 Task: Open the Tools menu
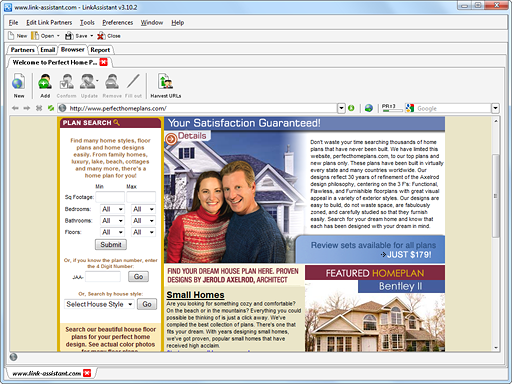click(x=87, y=23)
